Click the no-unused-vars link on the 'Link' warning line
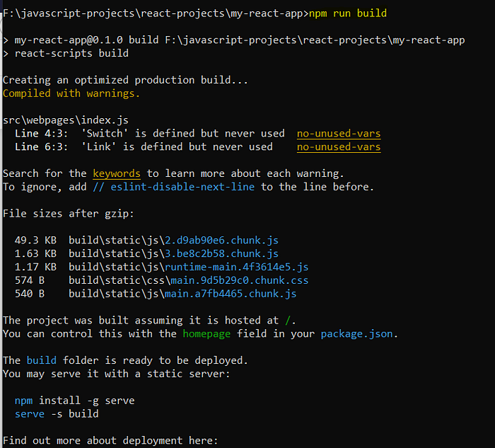The width and height of the screenshot is (495, 448). 339,147
